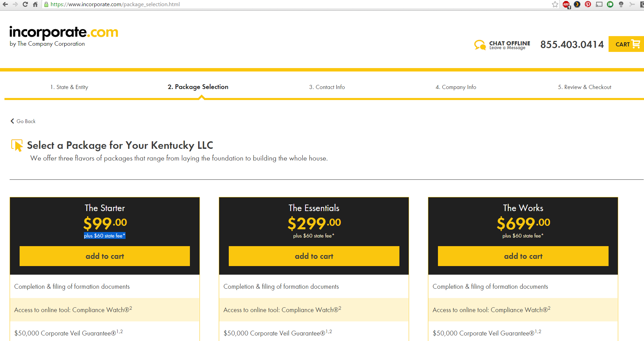This screenshot has height=341, width=644.
Task: Click the $699.00 Works price
Action: click(x=523, y=223)
